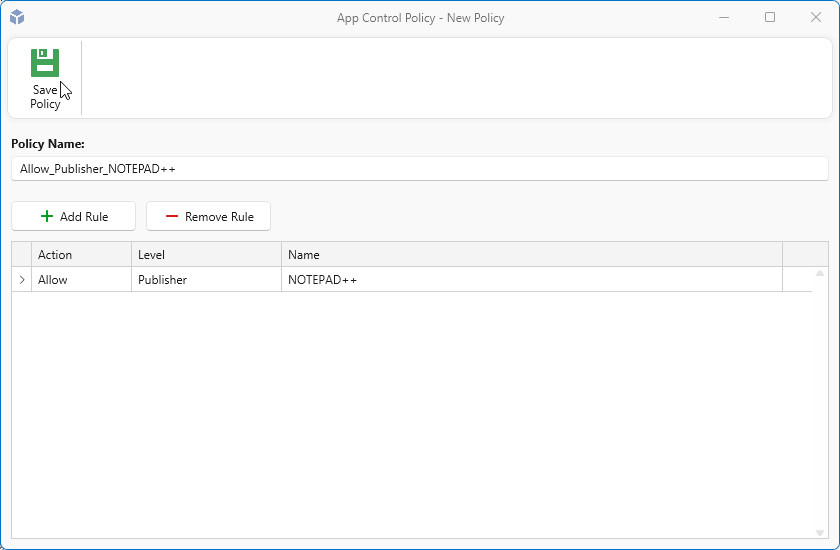Click the green floppy disk Save Policy icon
Screen dimensions: 840x550
(45, 63)
